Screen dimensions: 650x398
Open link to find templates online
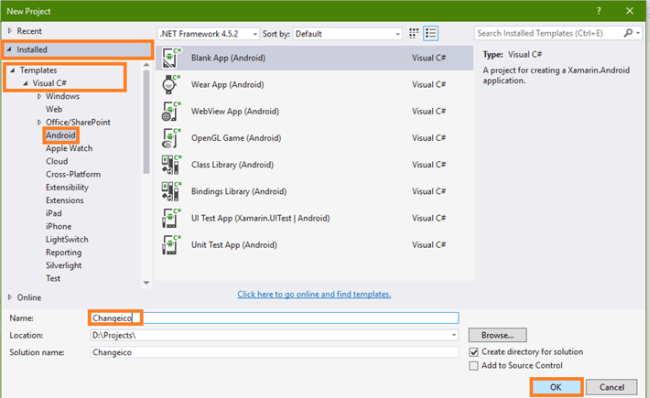click(x=314, y=294)
